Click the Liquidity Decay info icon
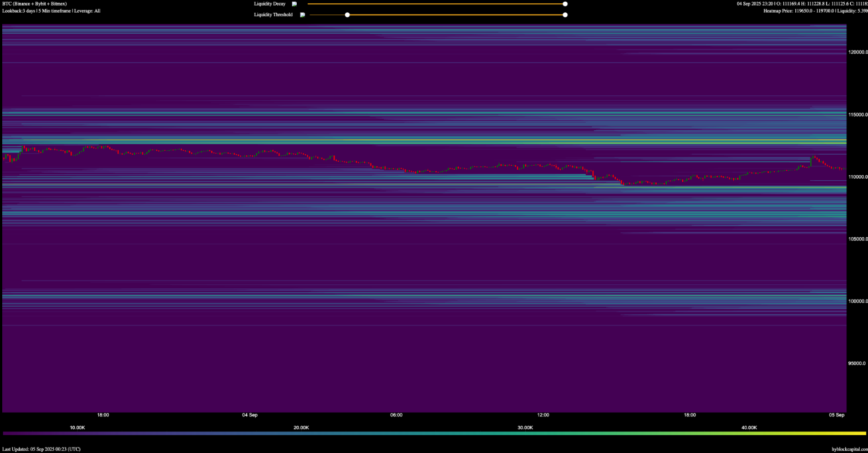The image size is (868, 453). click(x=295, y=4)
